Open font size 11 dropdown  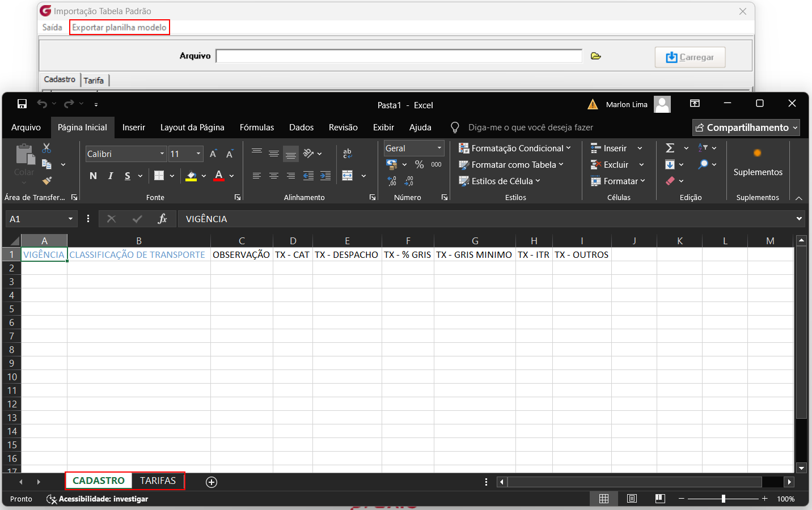[198, 154]
